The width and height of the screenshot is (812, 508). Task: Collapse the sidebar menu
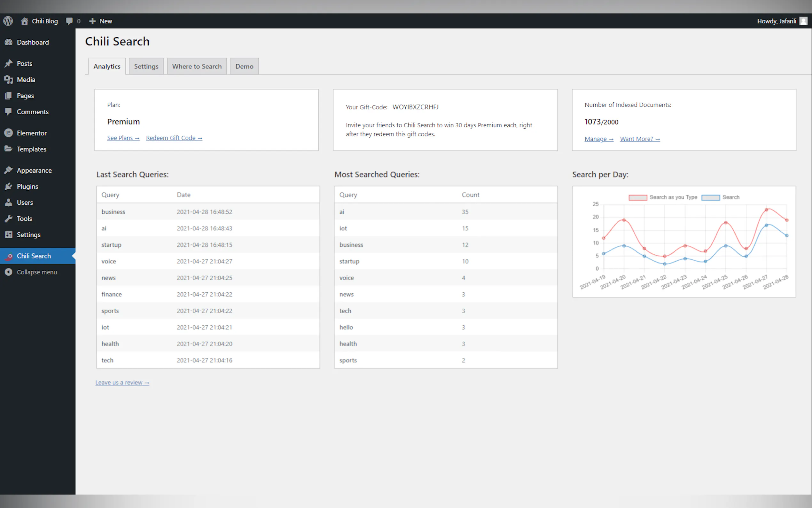pos(36,272)
